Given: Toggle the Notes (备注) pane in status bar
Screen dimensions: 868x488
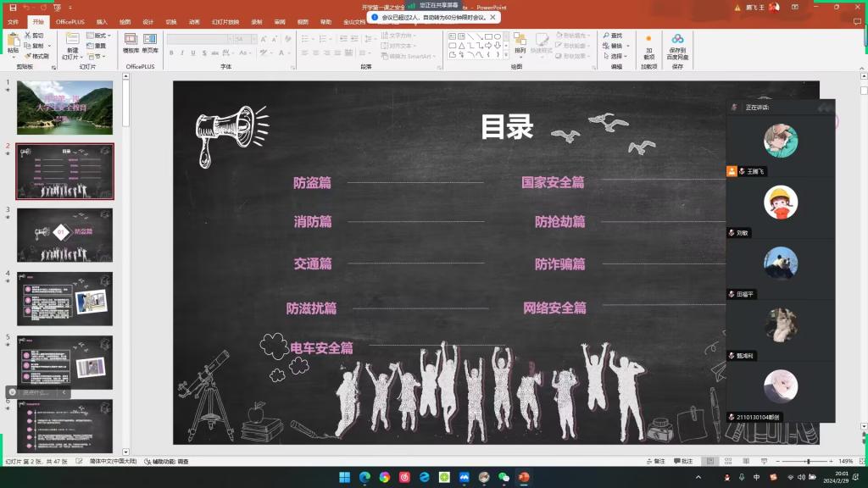Looking at the screenshot, I should pos(654,461).
